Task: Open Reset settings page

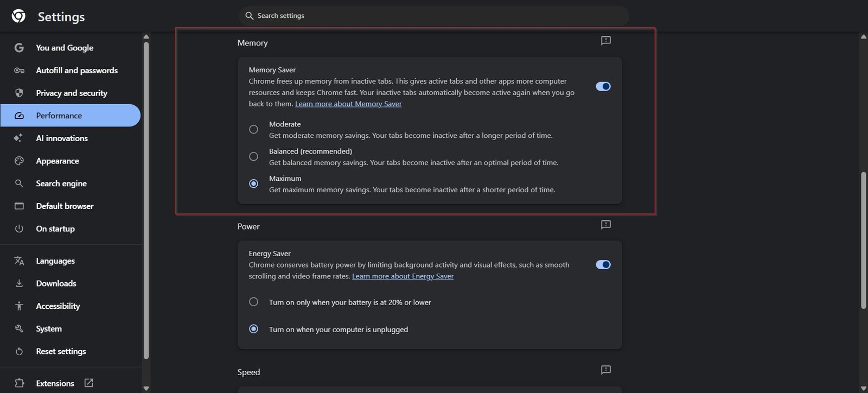Action: (71, 351)
